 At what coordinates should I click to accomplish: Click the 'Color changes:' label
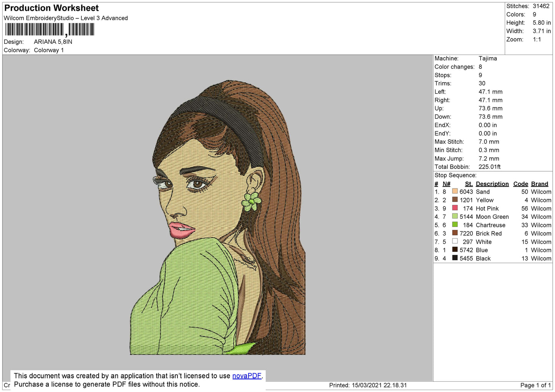pos(454,67)
